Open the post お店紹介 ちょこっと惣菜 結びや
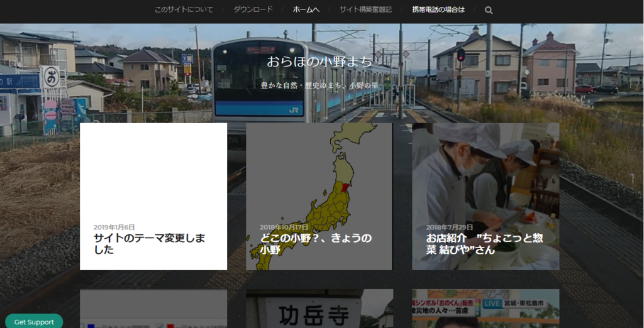 485,243
